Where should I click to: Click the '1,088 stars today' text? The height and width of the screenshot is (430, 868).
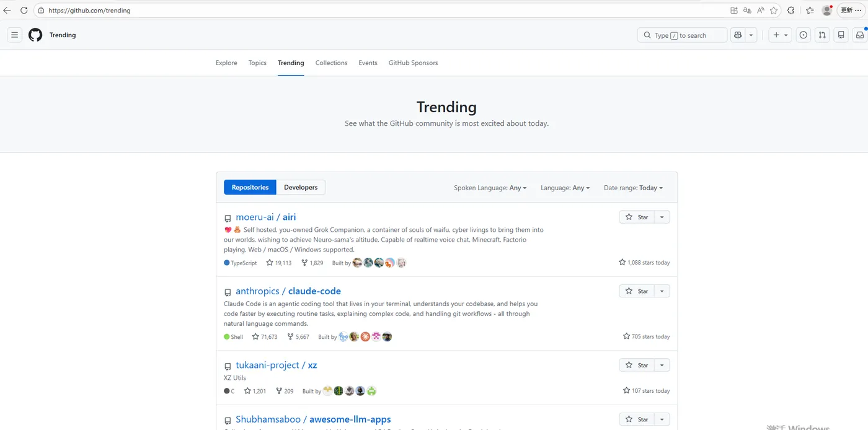tap(644, 263)
